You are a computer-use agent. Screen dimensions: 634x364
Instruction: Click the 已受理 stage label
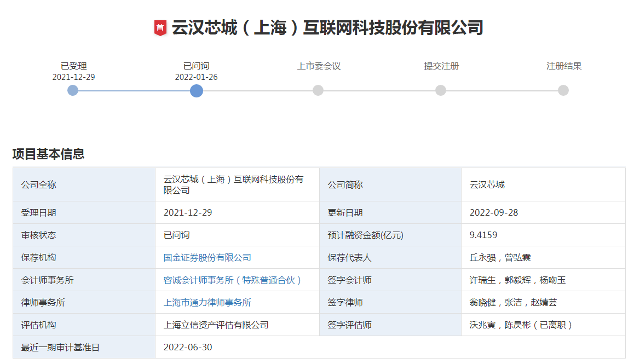pos(73,66)
